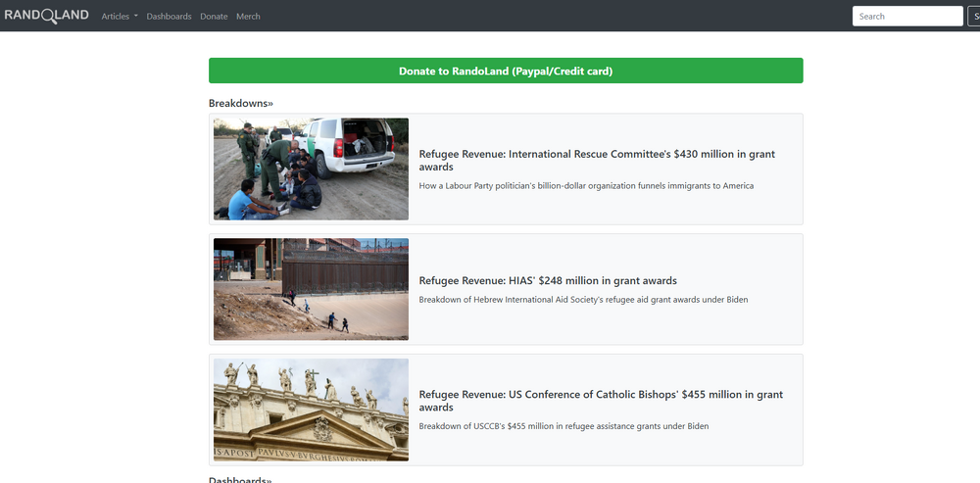Image resolution: width=980 pixels, height=483 pixels.
Task: Open the Breakdowns» section link
Action: click(x=241, y=103)
